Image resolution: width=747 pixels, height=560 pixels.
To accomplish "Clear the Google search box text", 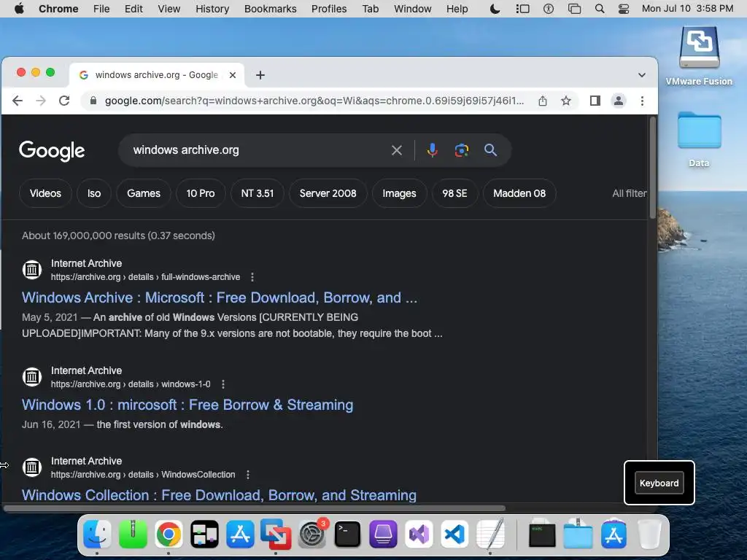I will (396, 150).
